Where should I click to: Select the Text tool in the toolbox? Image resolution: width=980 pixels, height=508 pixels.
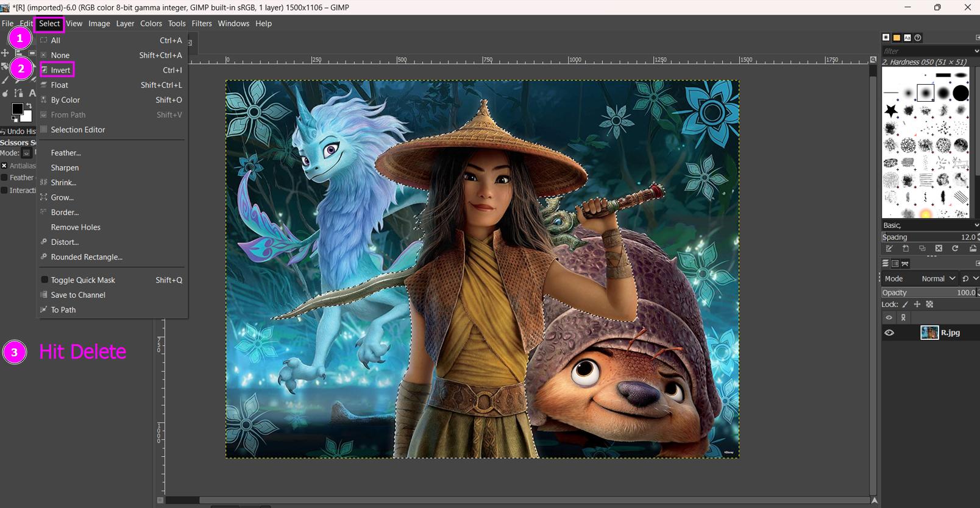click(x=32, y=93)
